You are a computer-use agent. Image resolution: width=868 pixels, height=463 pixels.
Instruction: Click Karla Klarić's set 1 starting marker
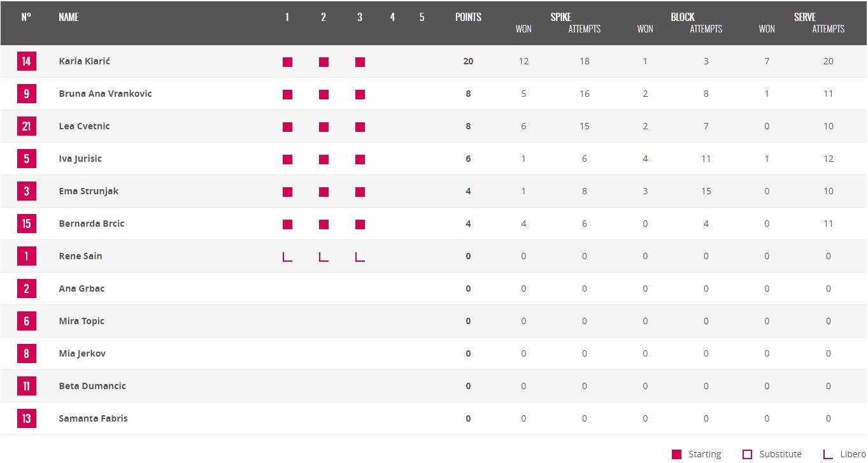tap(287, 62)
